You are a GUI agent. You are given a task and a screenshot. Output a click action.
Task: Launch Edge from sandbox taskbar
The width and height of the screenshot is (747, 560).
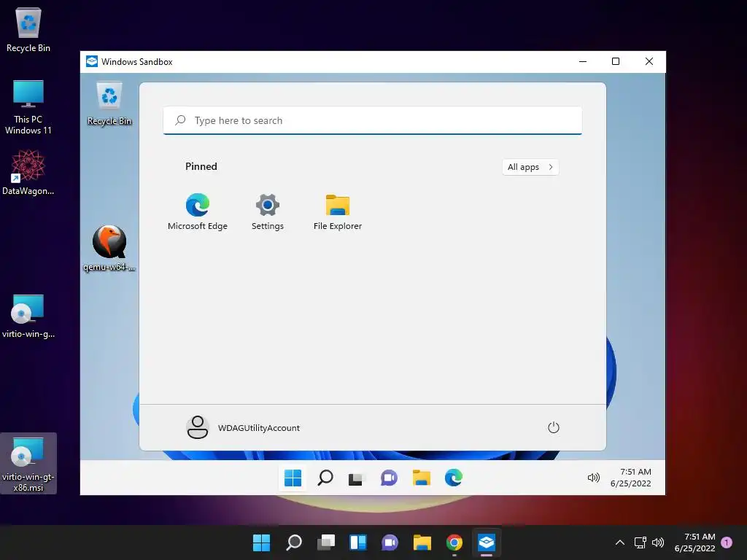(454, 478)
